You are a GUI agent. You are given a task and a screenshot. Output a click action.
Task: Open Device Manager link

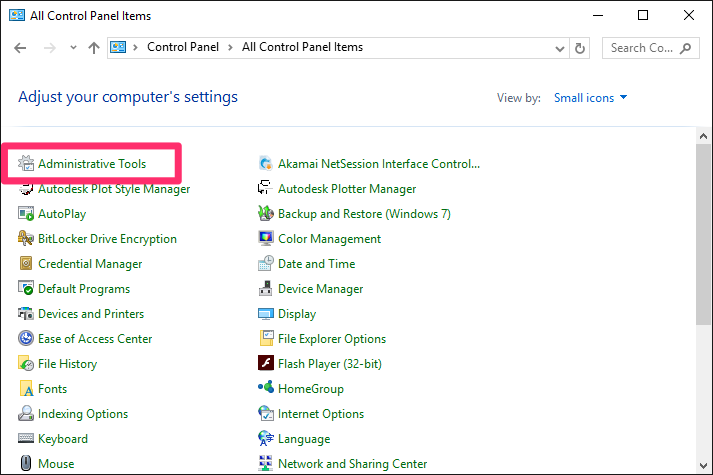coord(321,289)
